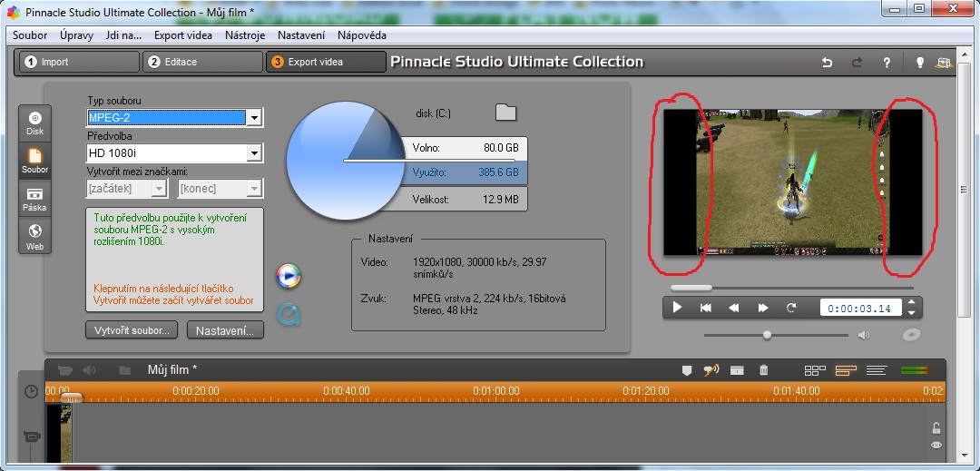Click the timeline camcorder toolbox icon
980x471 pixels.
click(65, 370)
